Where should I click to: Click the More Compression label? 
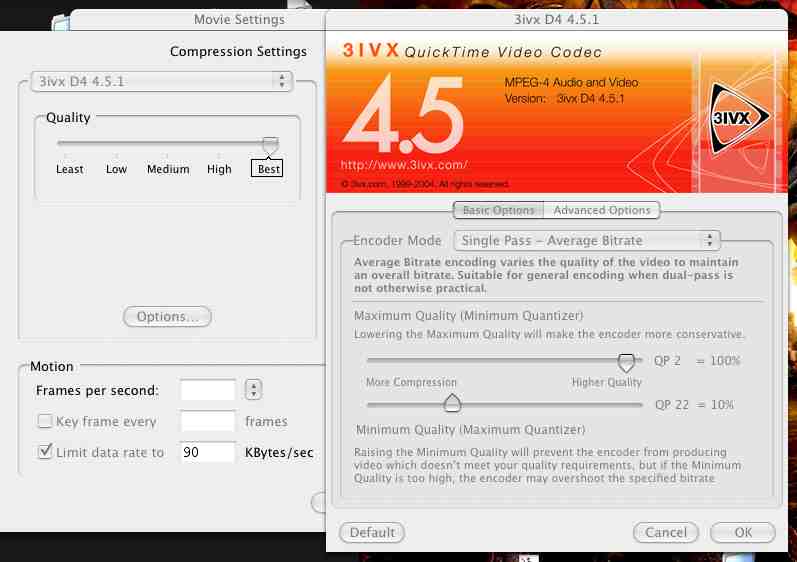coord(411,382)
